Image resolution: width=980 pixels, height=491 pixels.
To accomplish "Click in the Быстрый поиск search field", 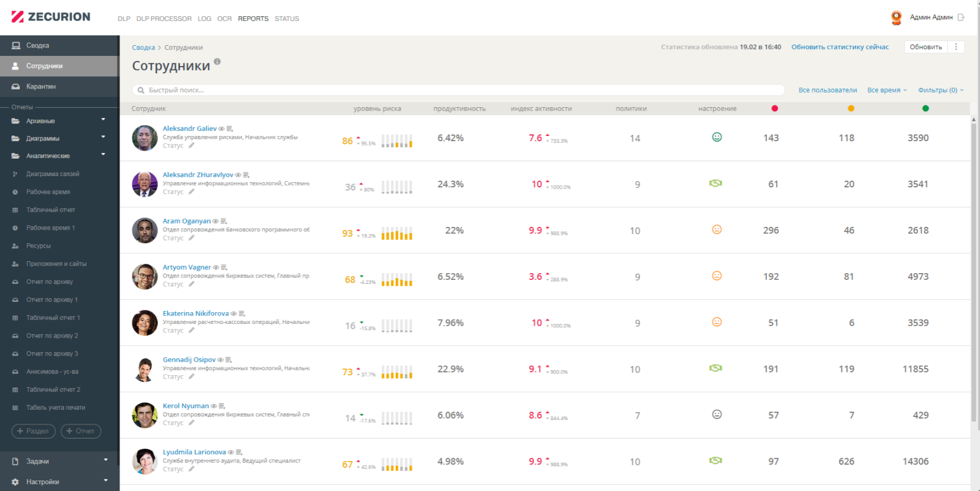I will point(458,90).
